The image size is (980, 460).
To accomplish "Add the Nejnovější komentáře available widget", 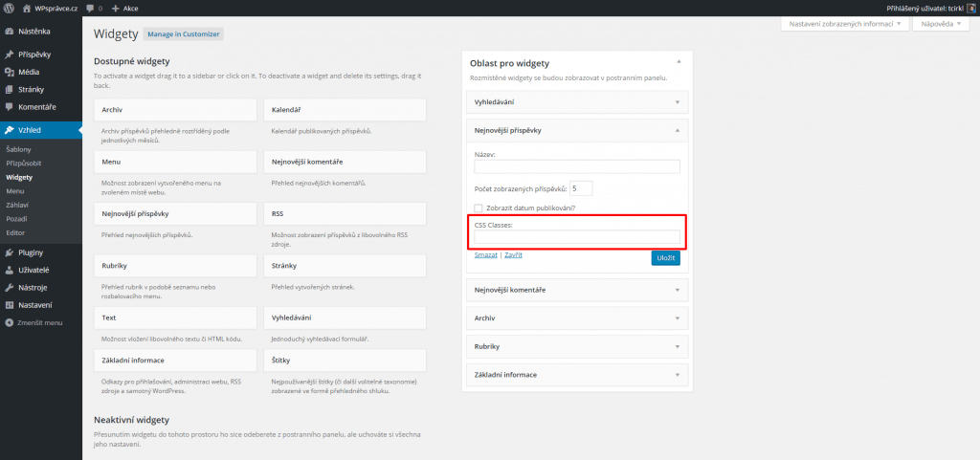I will tap(345, 162).
